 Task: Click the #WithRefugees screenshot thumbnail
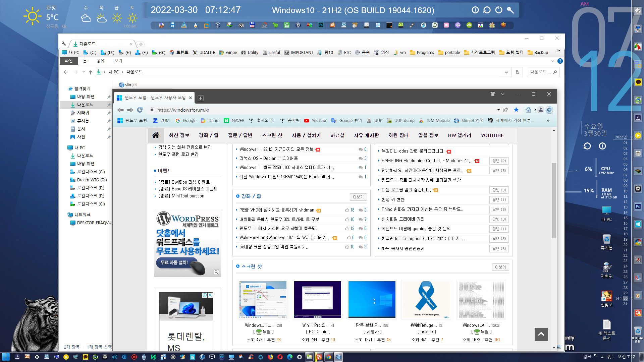pos(426,299)
